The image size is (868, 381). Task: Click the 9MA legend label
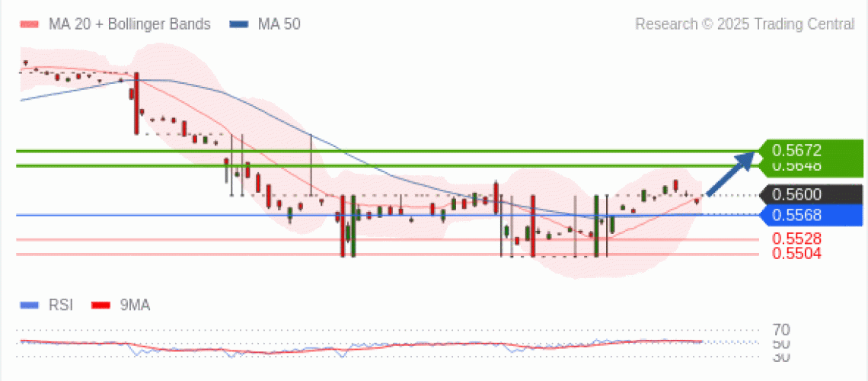pyautogui.click(x=135, y=305)
